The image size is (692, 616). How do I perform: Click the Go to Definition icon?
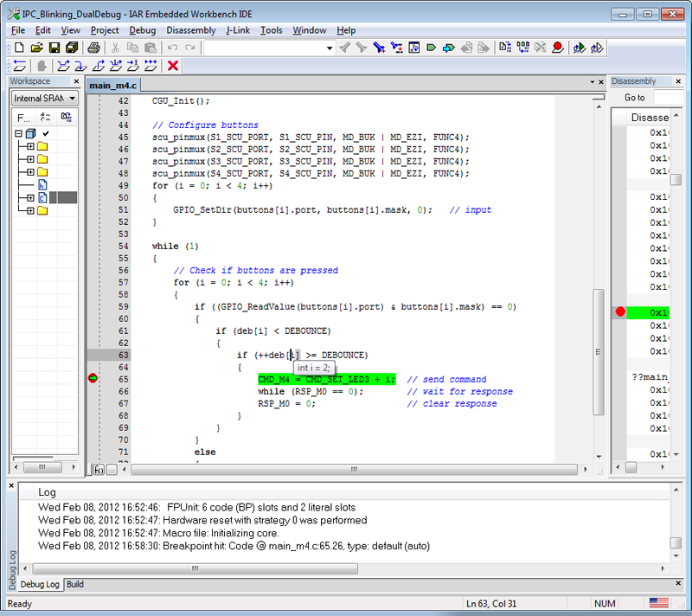pyautogui.click(x=413, y=48)
